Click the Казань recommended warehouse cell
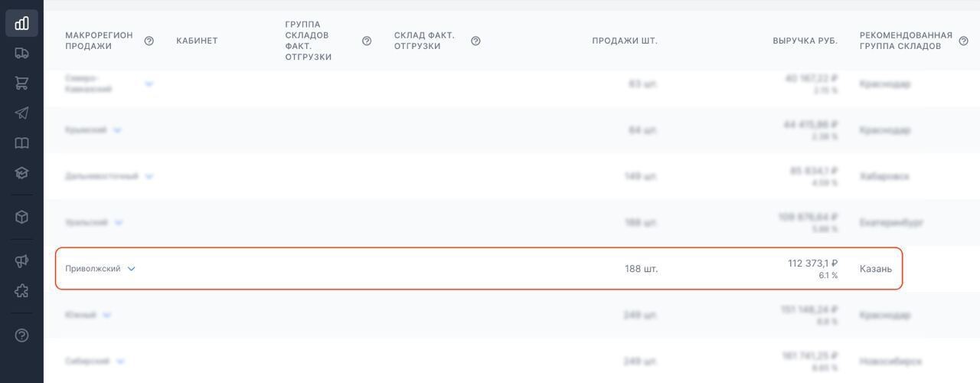Viewport: 980px width, 383px height. [875, 269]
